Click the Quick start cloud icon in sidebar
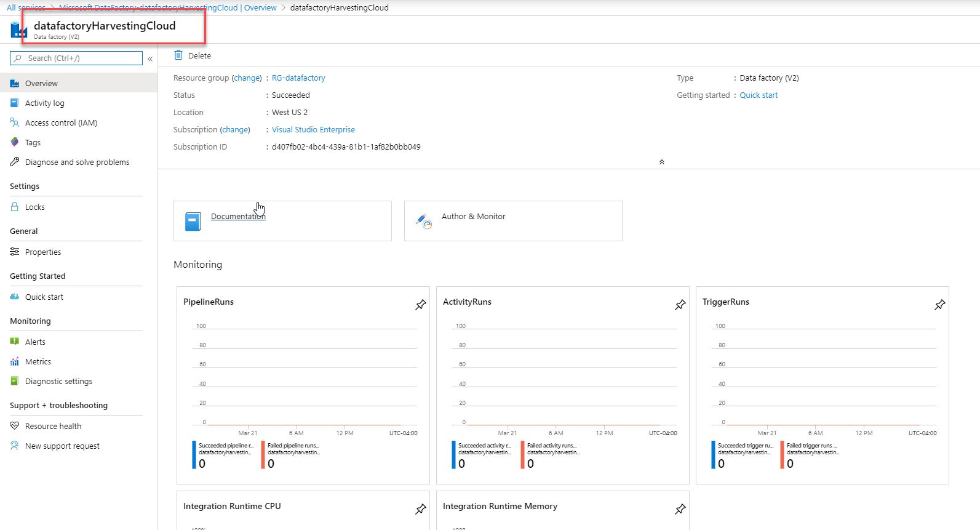980x530 pixels. click(x=15, y=297)
